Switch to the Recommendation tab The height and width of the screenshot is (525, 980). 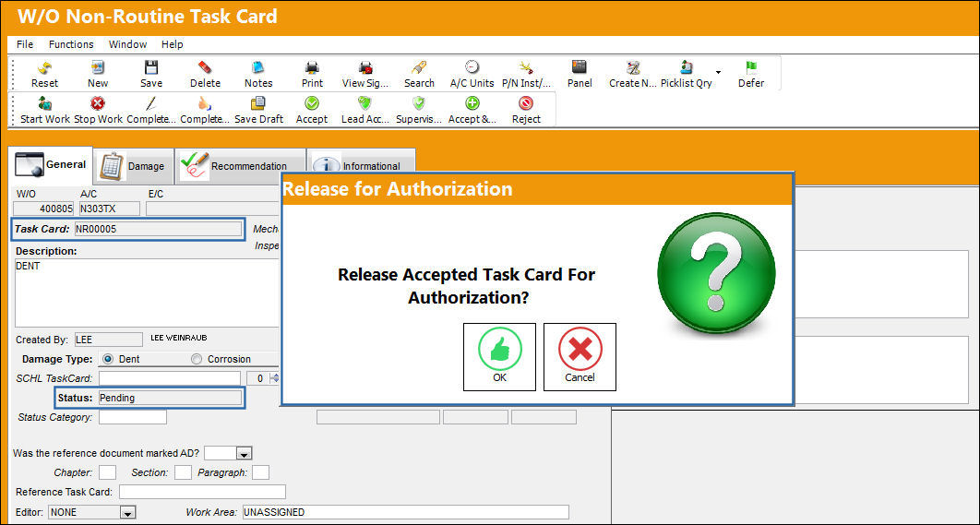pos(241,166)
